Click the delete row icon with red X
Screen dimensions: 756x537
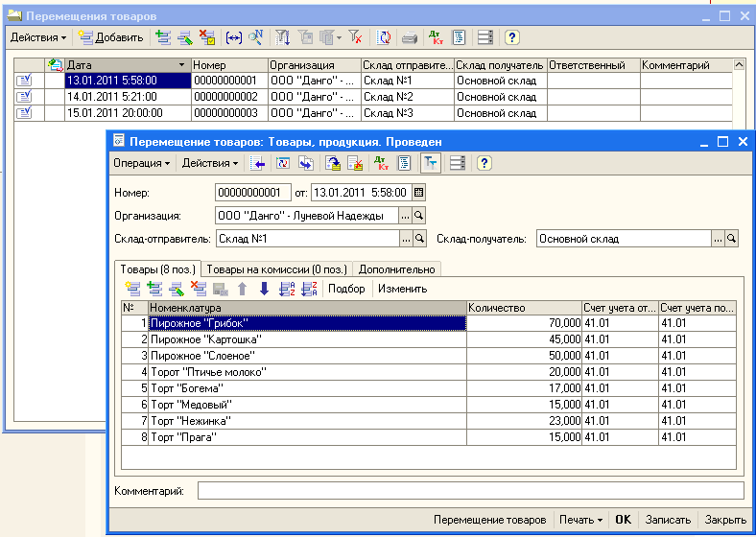(199, 289)
